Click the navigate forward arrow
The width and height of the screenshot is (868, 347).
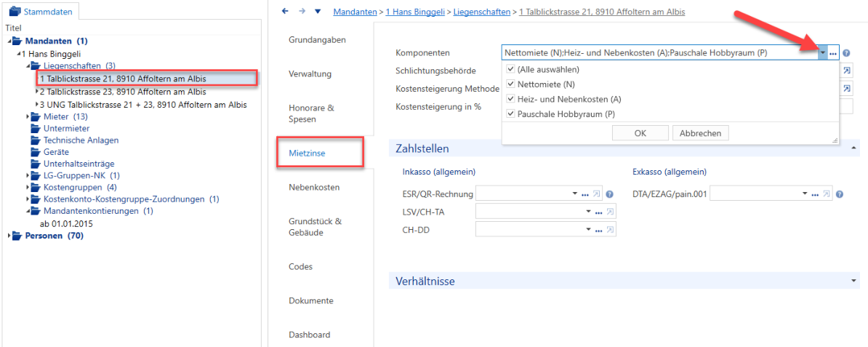(301, 10)
